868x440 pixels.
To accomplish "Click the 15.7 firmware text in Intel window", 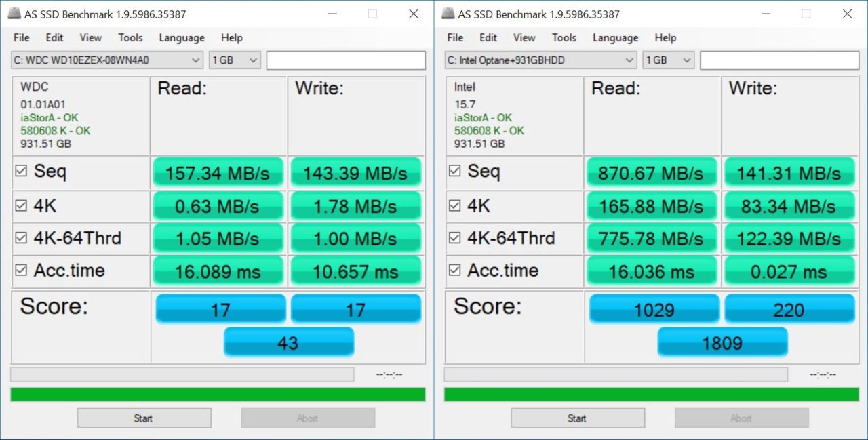I will point(465,104).
